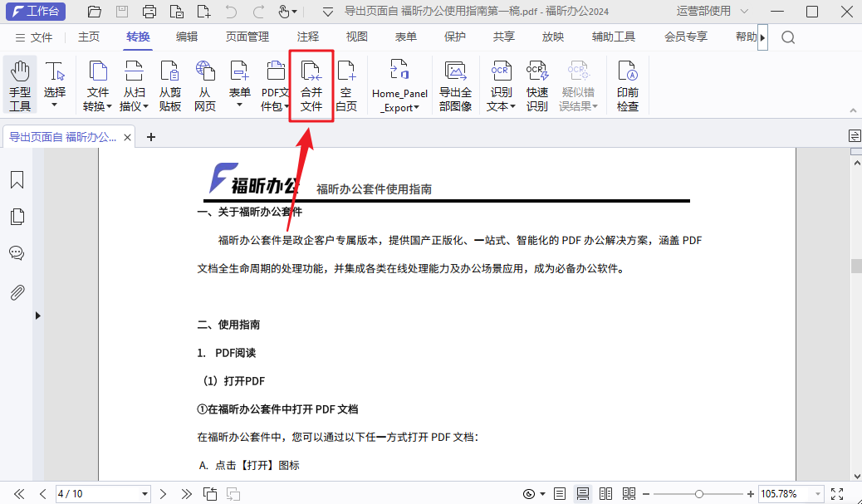Image resolution: width=862 pixels, height=504 pixels.
Task: Open 印前检查 preflight check
Action: coord(627,86)
